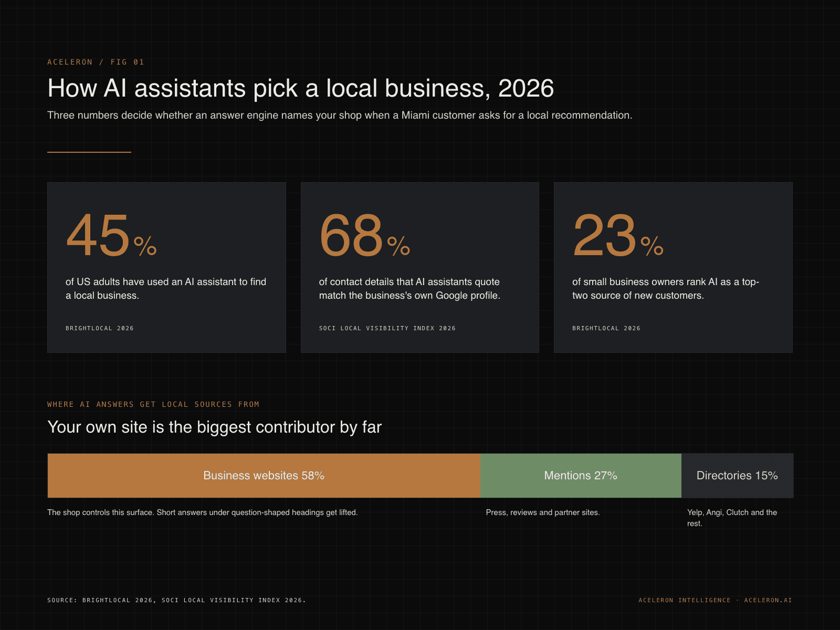Click the large 23% figure
Image resolution: width=840 pixels, height=630 pixels.
click(618, 235)
